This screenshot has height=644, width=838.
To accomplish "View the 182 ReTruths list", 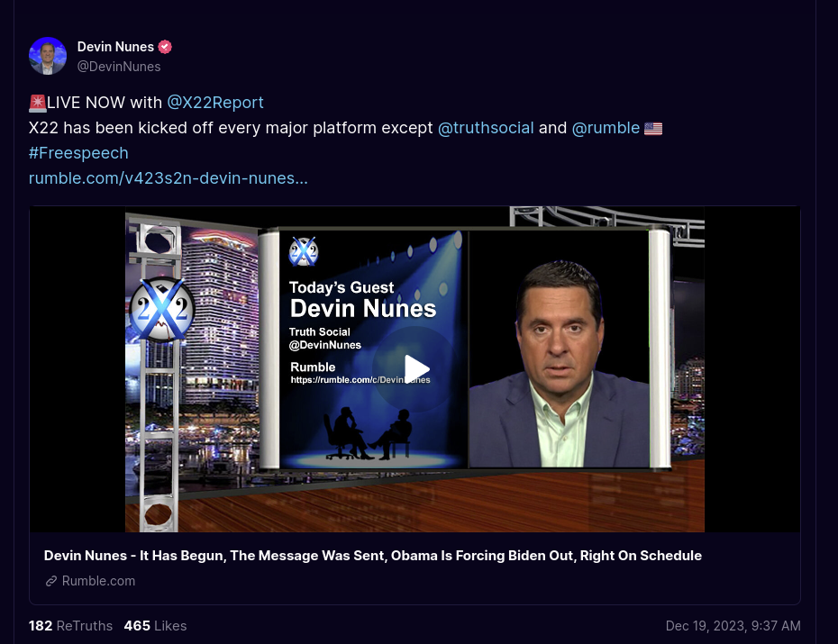I will coord(70,626).
